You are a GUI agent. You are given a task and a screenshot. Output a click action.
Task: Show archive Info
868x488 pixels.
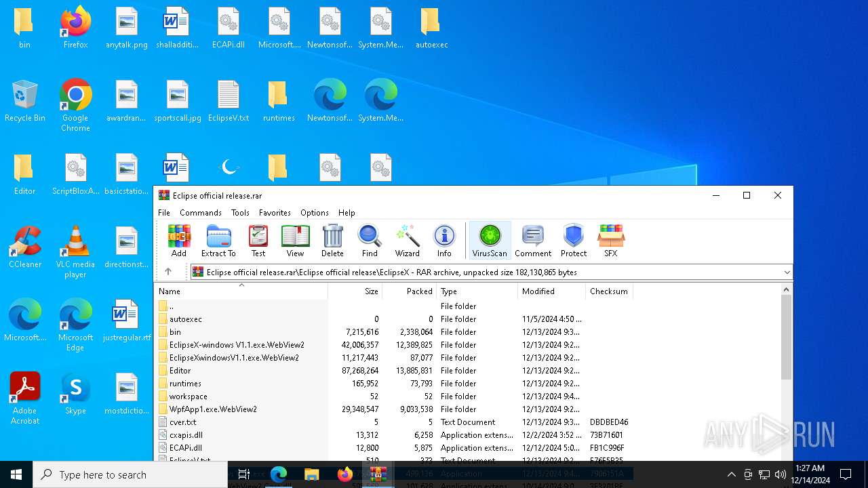pos(444,241)
